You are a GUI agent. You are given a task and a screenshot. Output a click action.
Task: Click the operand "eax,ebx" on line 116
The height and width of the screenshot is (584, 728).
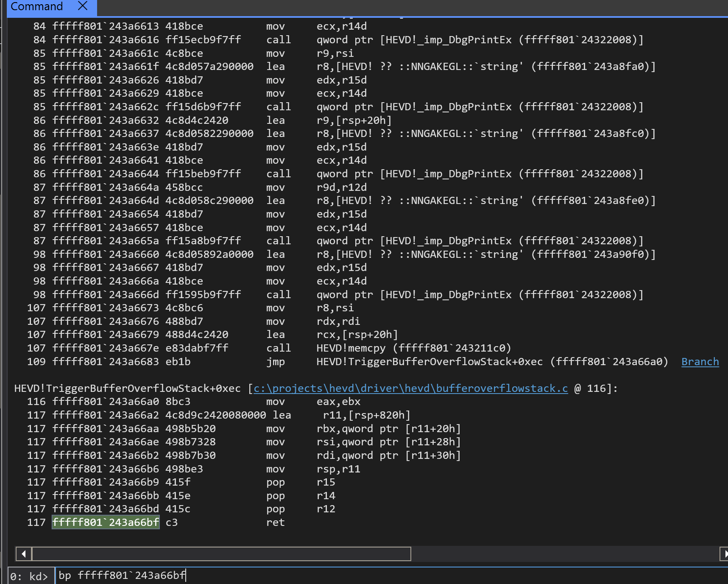pos(338,402)
